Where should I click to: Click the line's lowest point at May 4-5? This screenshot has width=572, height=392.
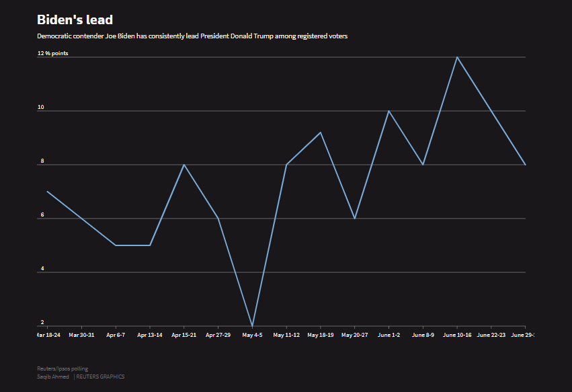click(252, 325)
